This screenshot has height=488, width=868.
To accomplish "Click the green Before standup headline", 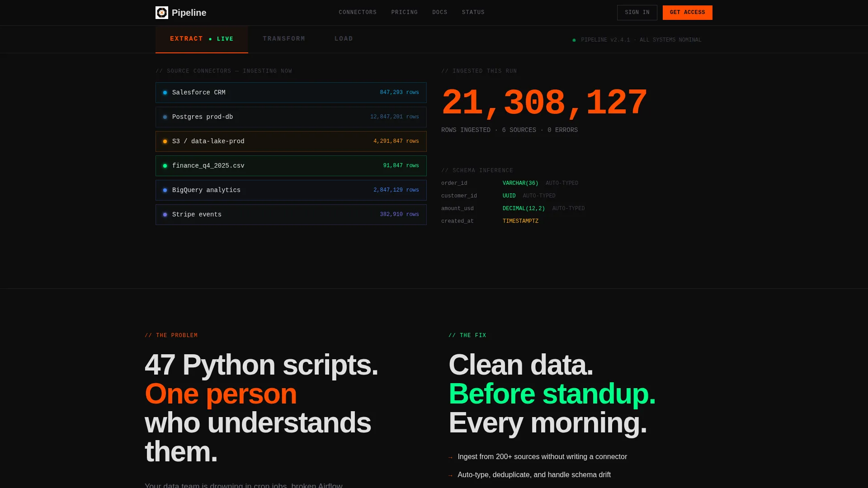I will point(552,394).
